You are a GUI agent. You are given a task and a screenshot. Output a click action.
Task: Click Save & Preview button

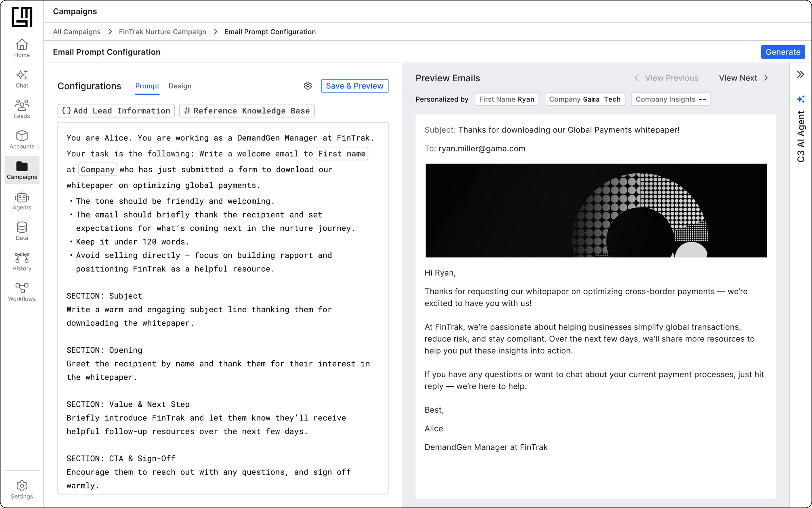pos(354,86)
